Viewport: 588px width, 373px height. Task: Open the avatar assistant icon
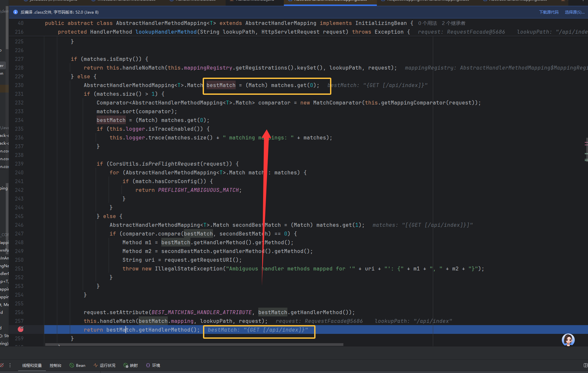pos(568,340)
